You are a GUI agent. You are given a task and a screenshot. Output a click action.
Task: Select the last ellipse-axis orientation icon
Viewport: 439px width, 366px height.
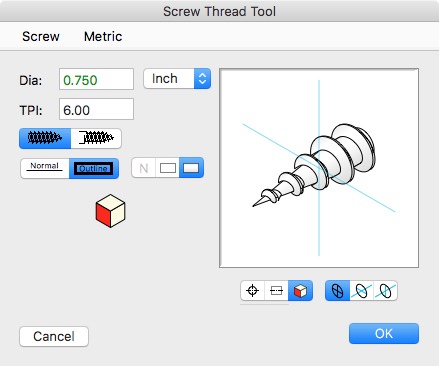[x=385, y=291]
